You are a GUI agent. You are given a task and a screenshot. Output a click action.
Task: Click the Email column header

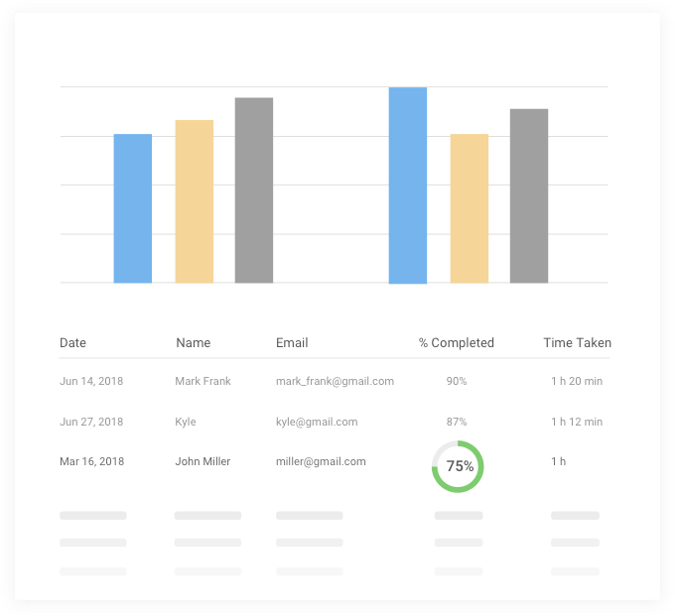(292, 343)
